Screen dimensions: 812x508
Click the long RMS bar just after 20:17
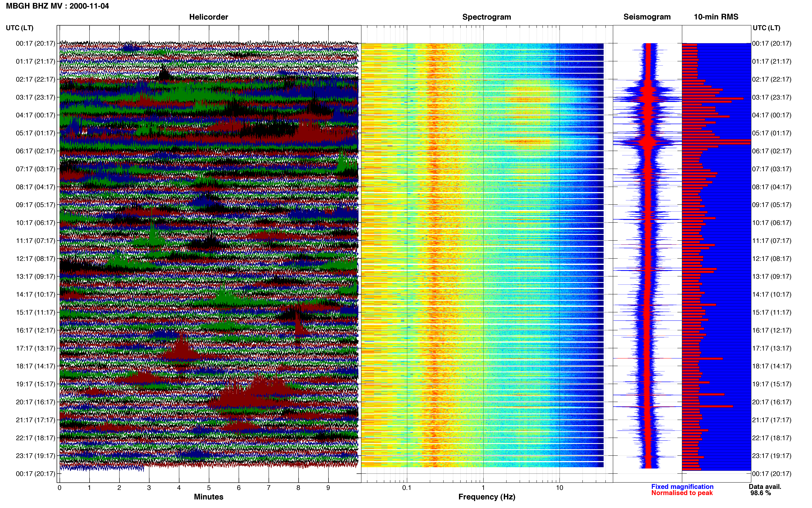click(x=707, y=407)
